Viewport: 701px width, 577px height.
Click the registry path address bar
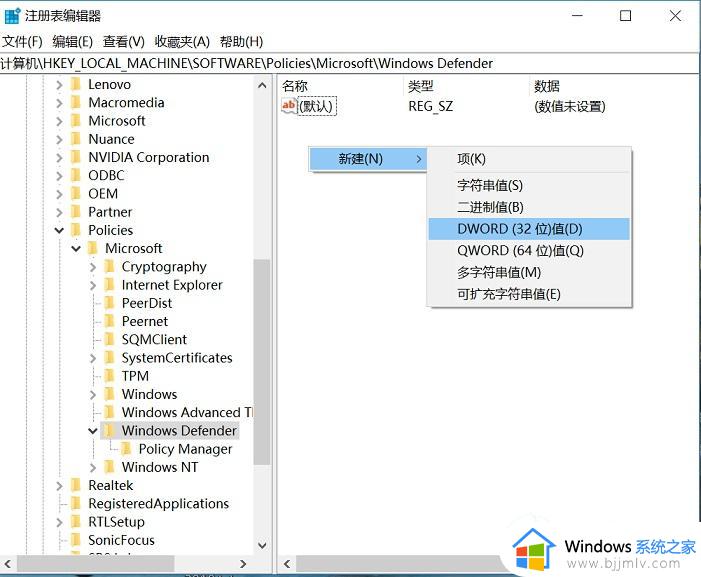(349, 63)
